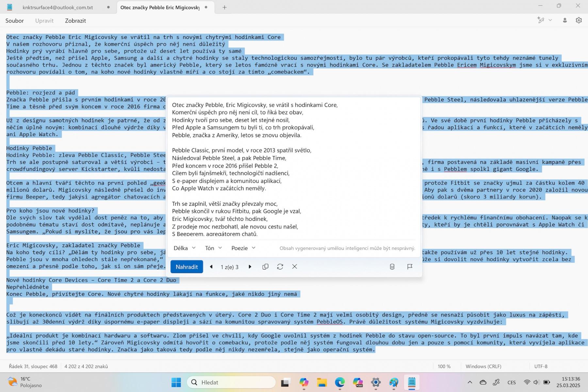Open the Upravit menu

[x=44, y=21]
